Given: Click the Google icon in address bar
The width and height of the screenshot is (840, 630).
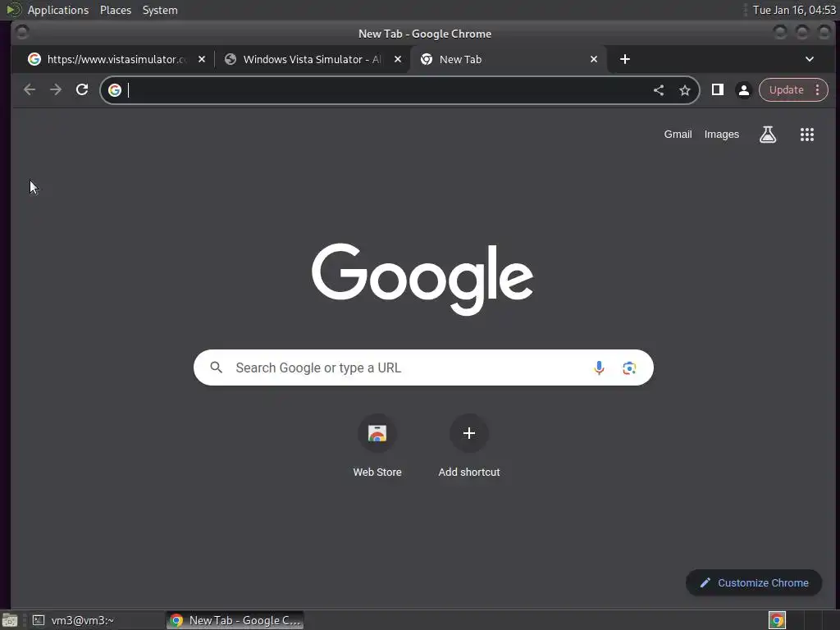Looking at the screenshot, I should 115,90.
